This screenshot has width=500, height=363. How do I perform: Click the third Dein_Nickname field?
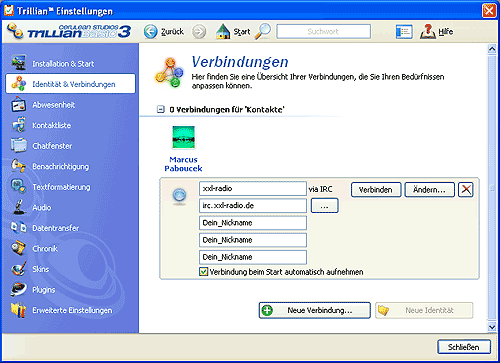pos(253,257)
